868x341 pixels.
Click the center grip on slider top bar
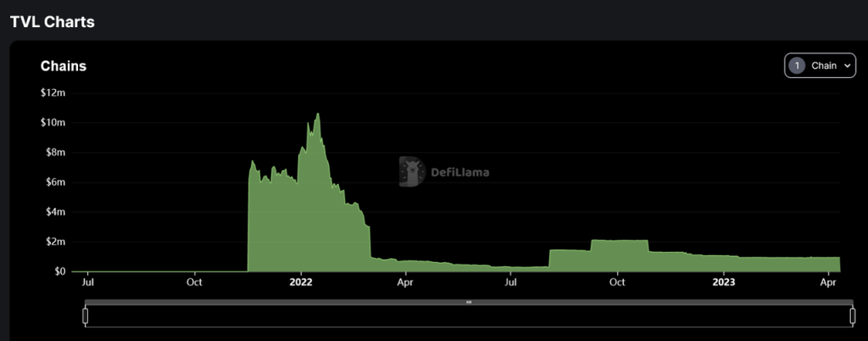[468, 302]
